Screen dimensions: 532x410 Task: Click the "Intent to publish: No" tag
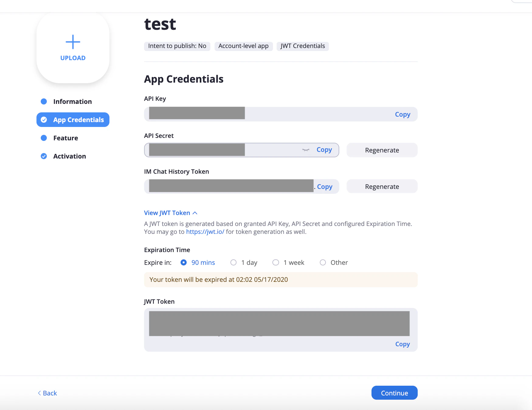point(177,46)
